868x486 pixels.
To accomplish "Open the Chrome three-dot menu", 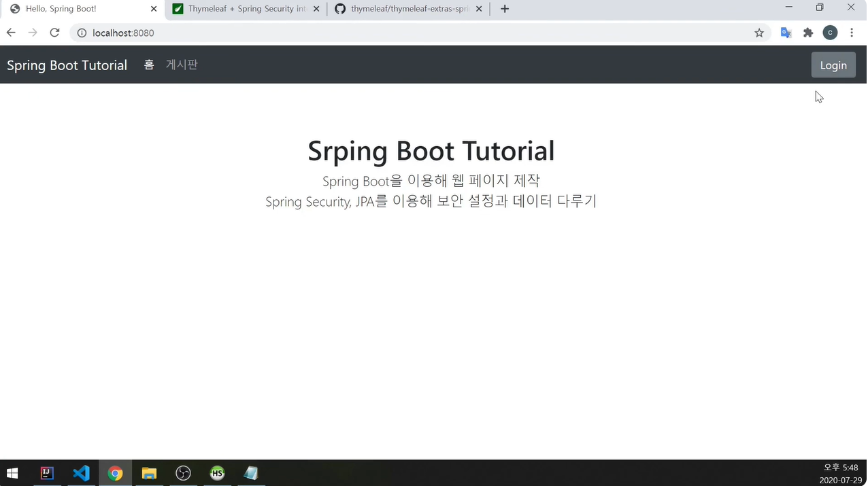I will coord(852,33).
